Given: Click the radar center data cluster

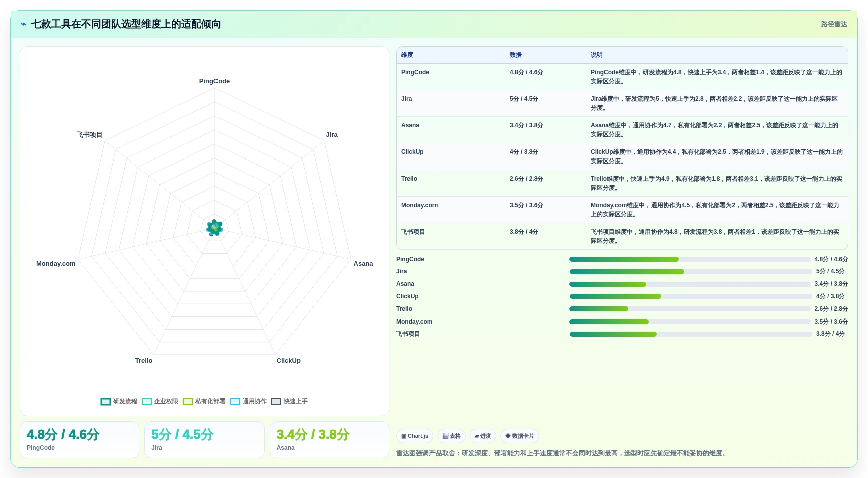Looking at the screenshot, I should pyautogui.click(x=214, y=228).
